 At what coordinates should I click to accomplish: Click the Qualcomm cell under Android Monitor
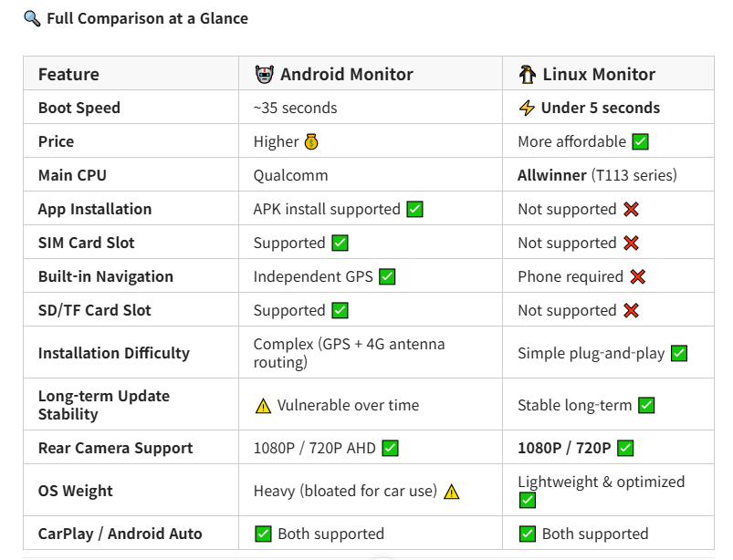coord(290,176)
